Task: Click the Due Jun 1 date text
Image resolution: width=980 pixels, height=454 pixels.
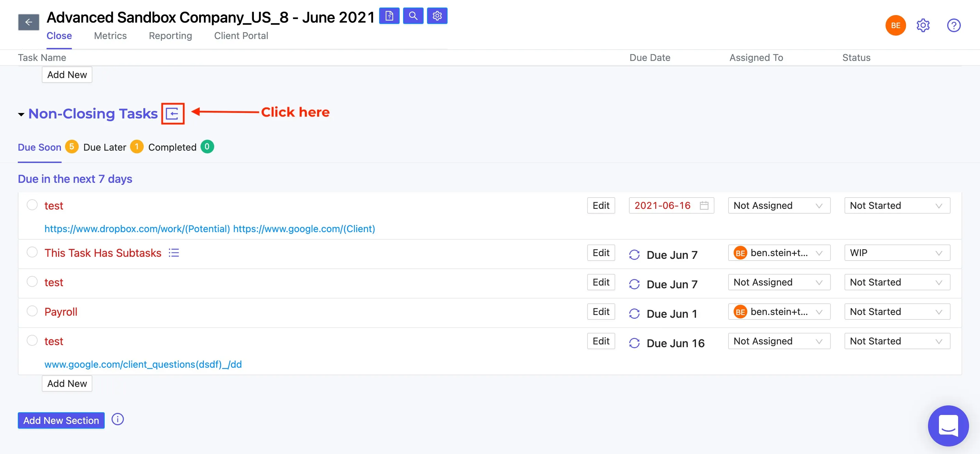Action: [x=672, y=314]
